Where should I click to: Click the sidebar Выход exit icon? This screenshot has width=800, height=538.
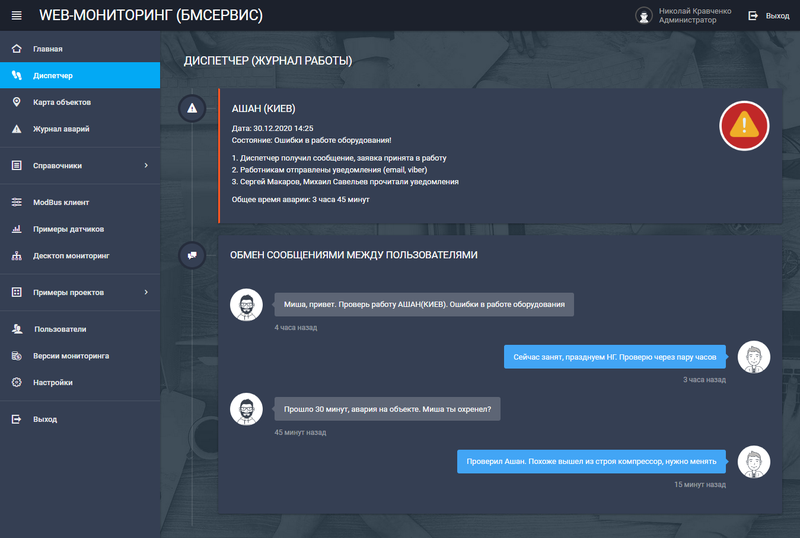pyautogui.click(x=16, y=419)
